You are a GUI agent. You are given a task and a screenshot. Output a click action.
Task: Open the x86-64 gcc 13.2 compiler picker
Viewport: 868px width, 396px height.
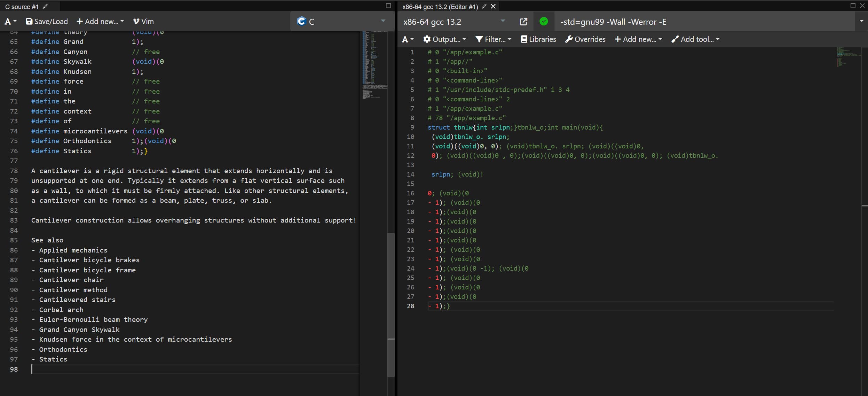(x=454, y=22)
